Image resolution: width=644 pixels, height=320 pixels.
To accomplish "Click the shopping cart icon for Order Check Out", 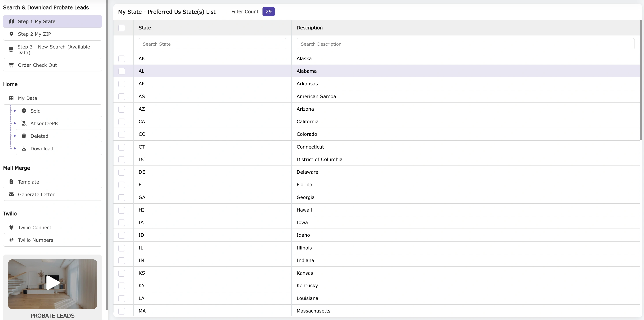I will click(x=11, y=65).
